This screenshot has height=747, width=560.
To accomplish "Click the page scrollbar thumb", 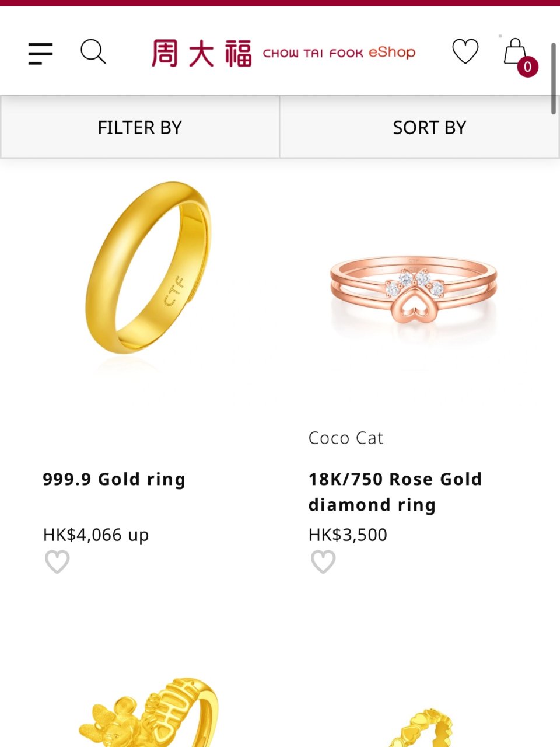I will 554,79.
